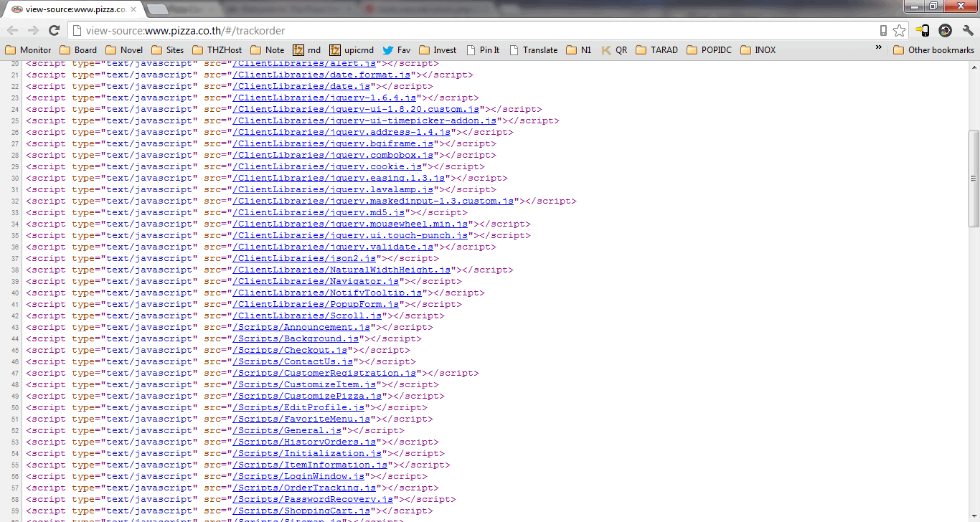980x522 pixels.
Task: Open the jquery.lavalamp.js link
Action: (x=334, y=189)
